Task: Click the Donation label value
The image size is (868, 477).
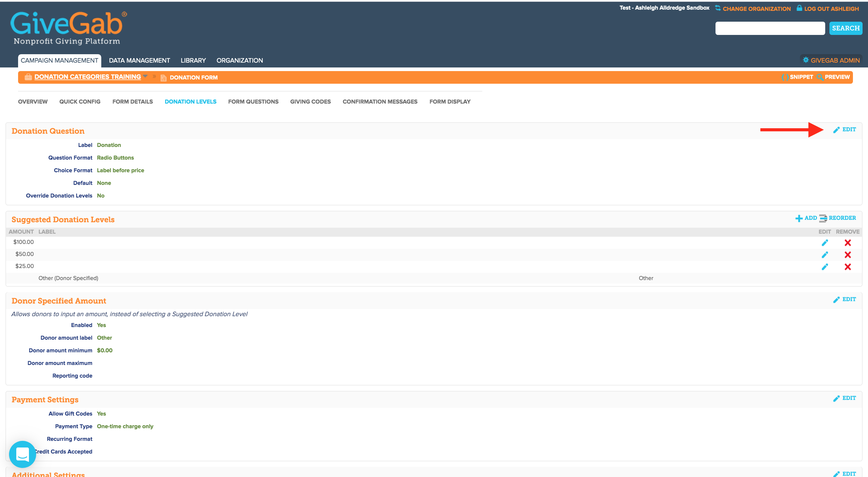Action: (x=109, y=145)
